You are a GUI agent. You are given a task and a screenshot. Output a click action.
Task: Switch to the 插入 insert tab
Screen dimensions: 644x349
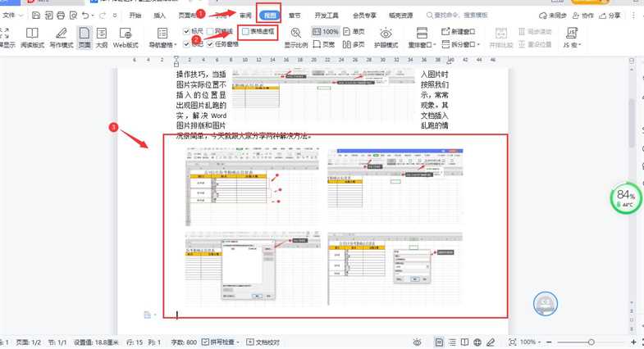pos(160,15)
